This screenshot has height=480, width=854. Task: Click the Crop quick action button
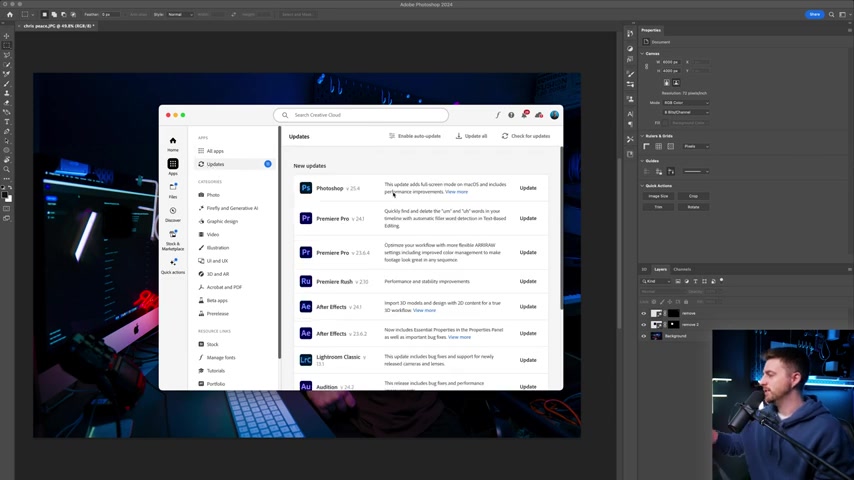point(693,196)
